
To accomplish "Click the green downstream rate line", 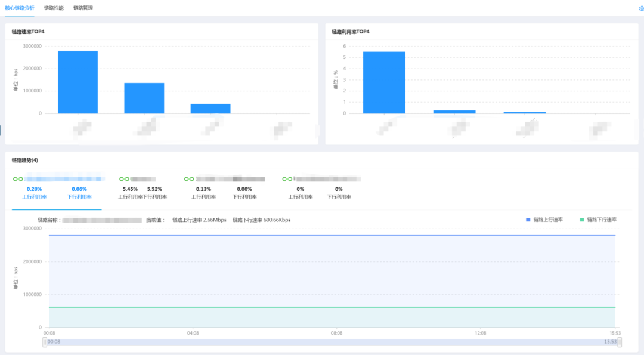I will (x=332, y=307).
